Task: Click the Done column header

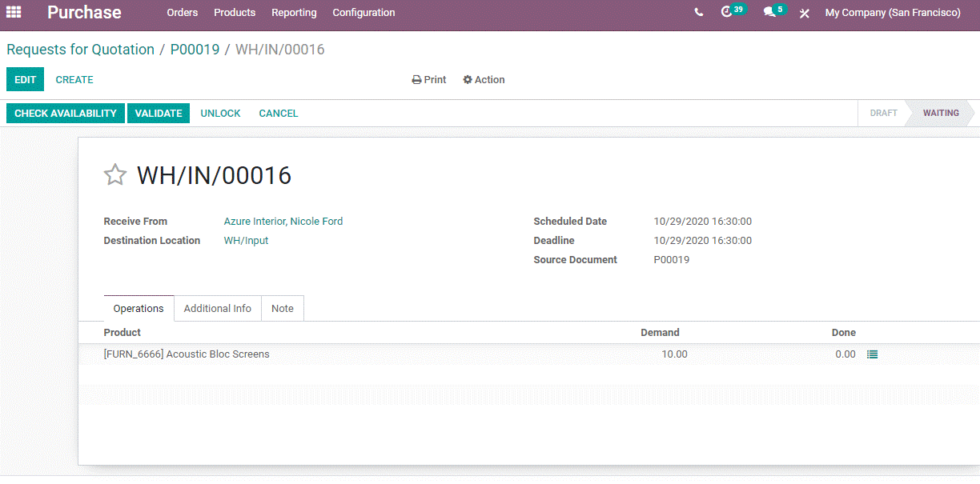Action: point(844,333)
